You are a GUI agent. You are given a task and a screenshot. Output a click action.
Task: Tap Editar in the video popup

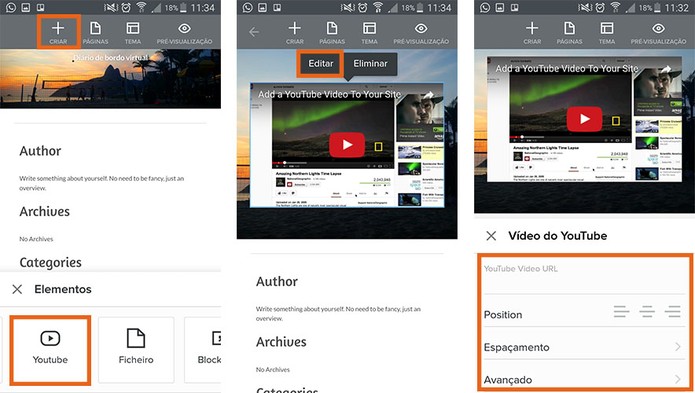pos(320,64)
